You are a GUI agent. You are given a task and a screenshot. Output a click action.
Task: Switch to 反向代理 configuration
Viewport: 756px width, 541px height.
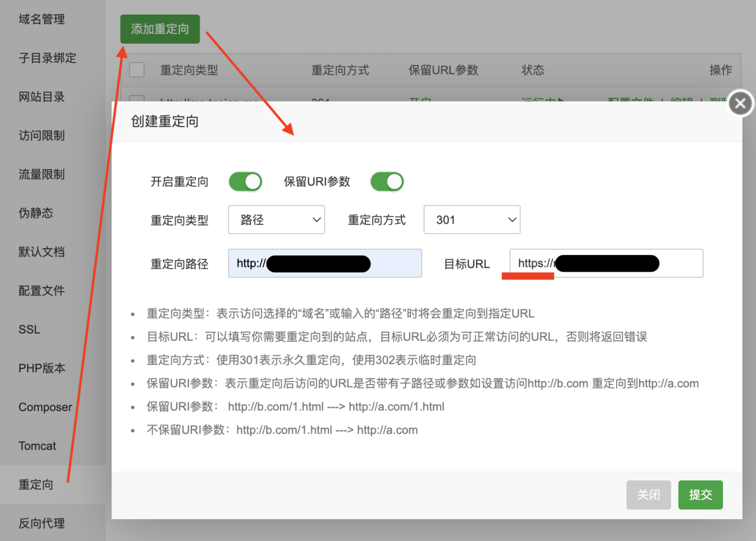tap(41, 523)
